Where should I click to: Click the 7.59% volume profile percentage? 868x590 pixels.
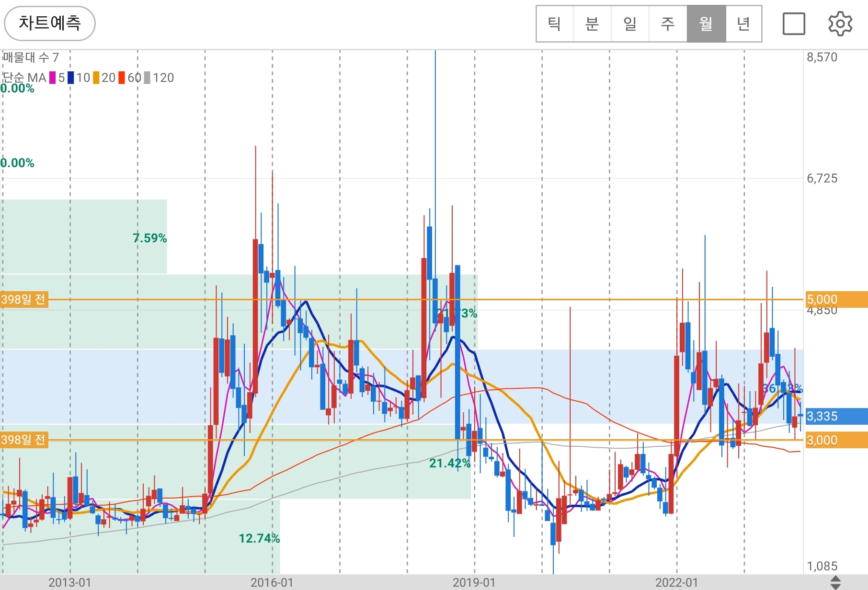pyautogui.click(x=150, y=238)
